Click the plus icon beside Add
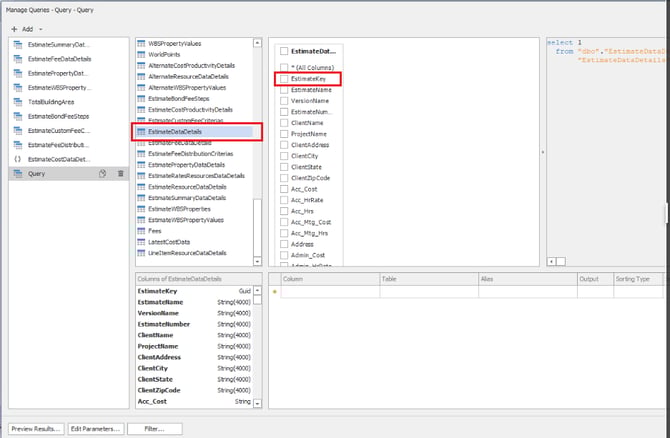The width and height of the screenshot is (670, 438). 12,29
